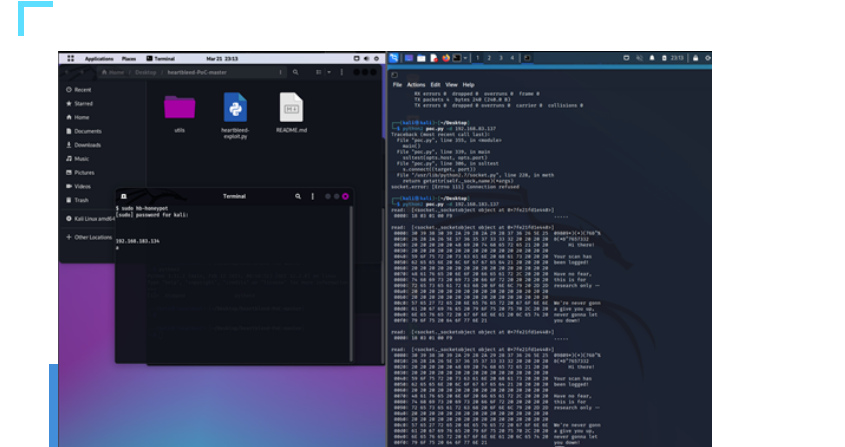Select Trash in the sidebar
845x447 pixels.
tap(77, 200)
